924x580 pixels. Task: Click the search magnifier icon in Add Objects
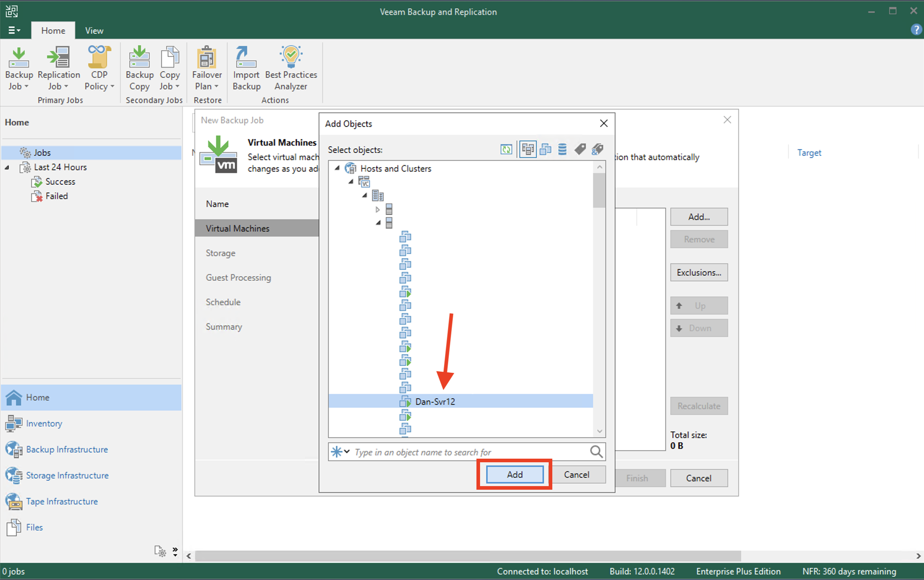pos(596,452)
